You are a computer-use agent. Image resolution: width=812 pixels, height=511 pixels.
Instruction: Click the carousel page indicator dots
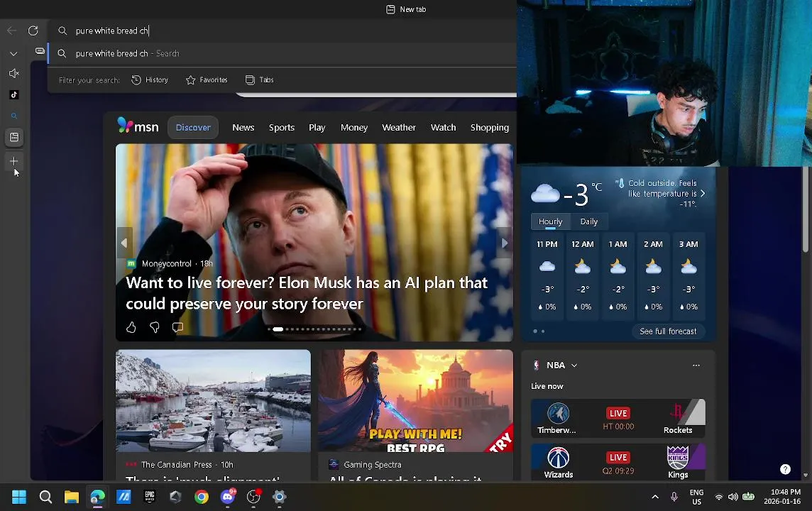coord(314,329)
